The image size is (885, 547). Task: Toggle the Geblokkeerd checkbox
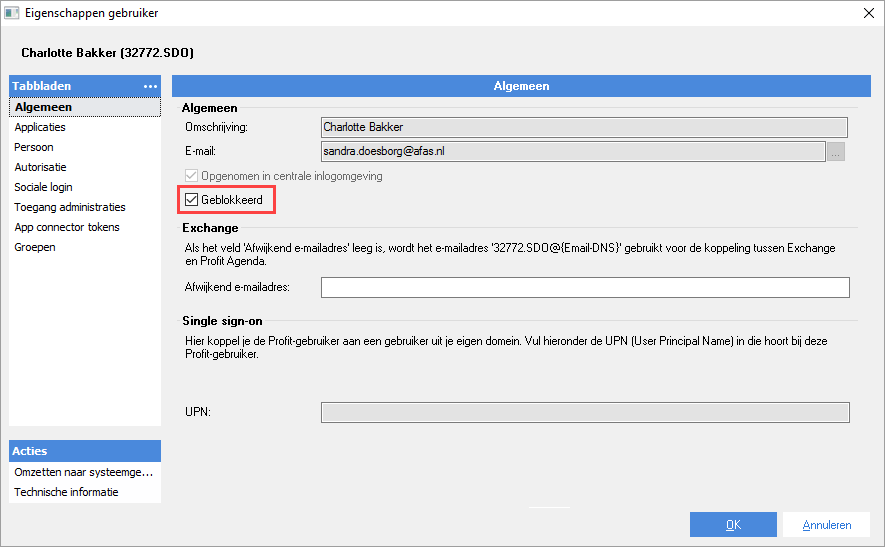click(193, 201)
